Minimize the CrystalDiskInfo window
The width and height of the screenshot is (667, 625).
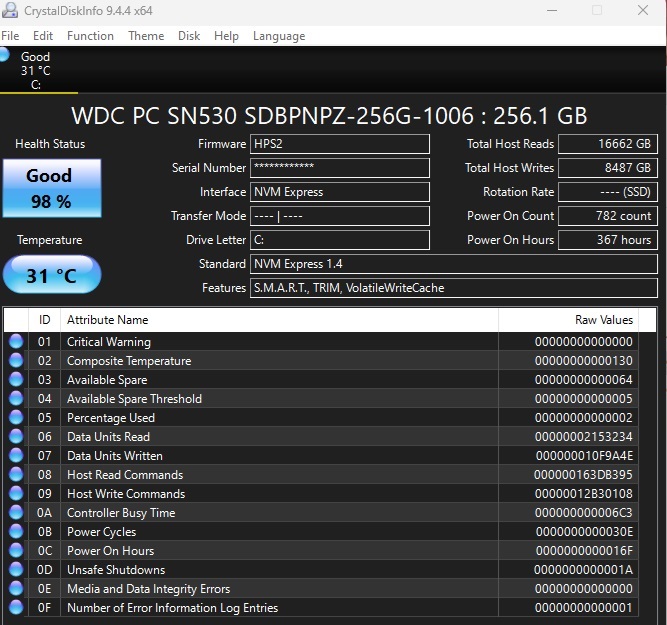tap(552, 10)
